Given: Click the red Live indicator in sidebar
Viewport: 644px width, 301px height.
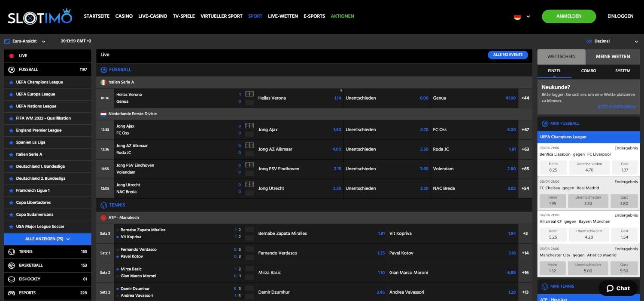Looking at the screenshot, I should click(x=12, y=56).
